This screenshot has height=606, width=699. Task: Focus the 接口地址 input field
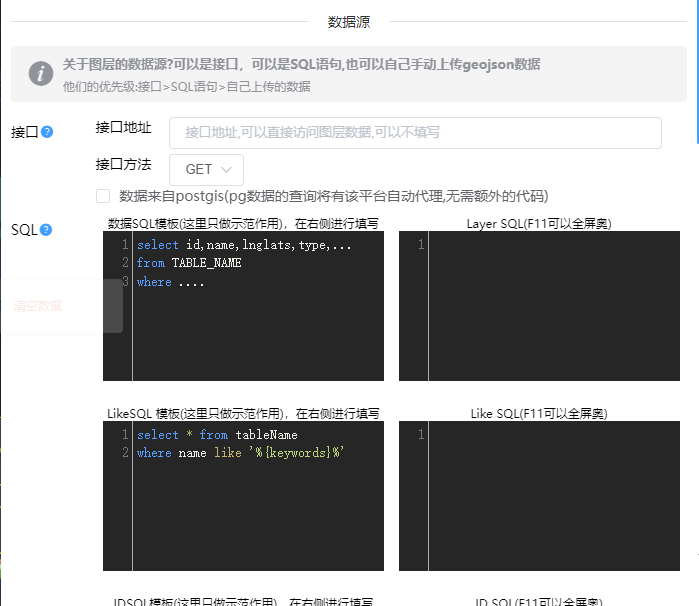(x=415, y=133)
